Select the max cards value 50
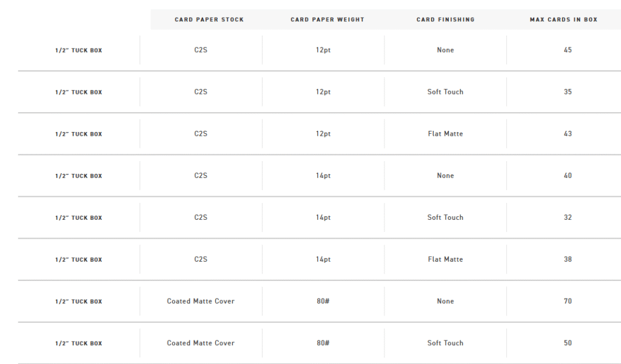 (x=568, y=343)
